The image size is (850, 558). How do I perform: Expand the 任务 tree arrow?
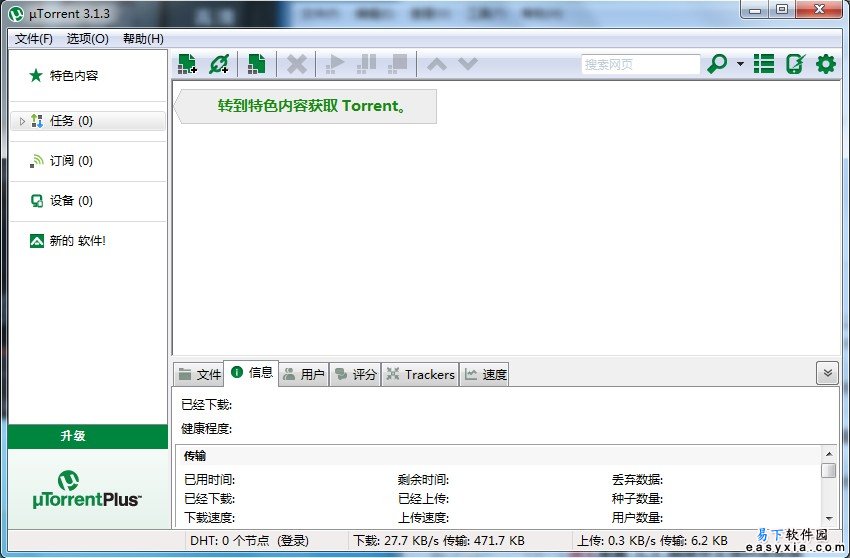coord(22,121)
